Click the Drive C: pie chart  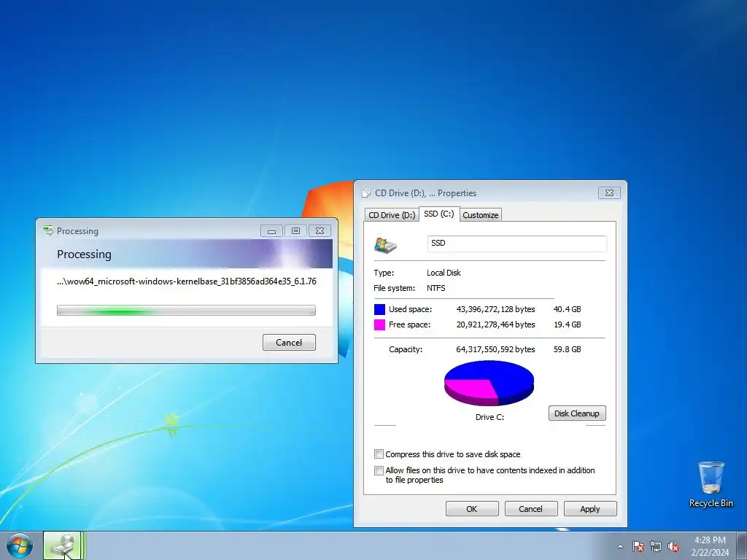point(489,384)
